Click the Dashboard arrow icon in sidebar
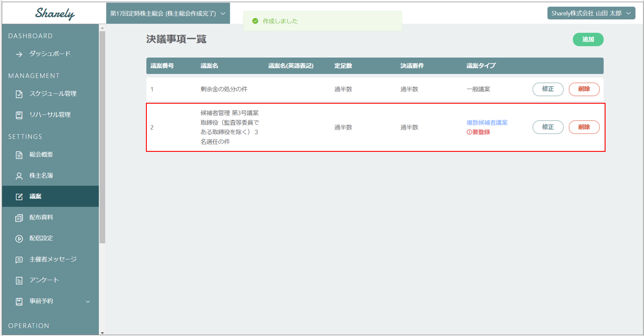This screenshot has height=336, width=644. tap(19, 54)
